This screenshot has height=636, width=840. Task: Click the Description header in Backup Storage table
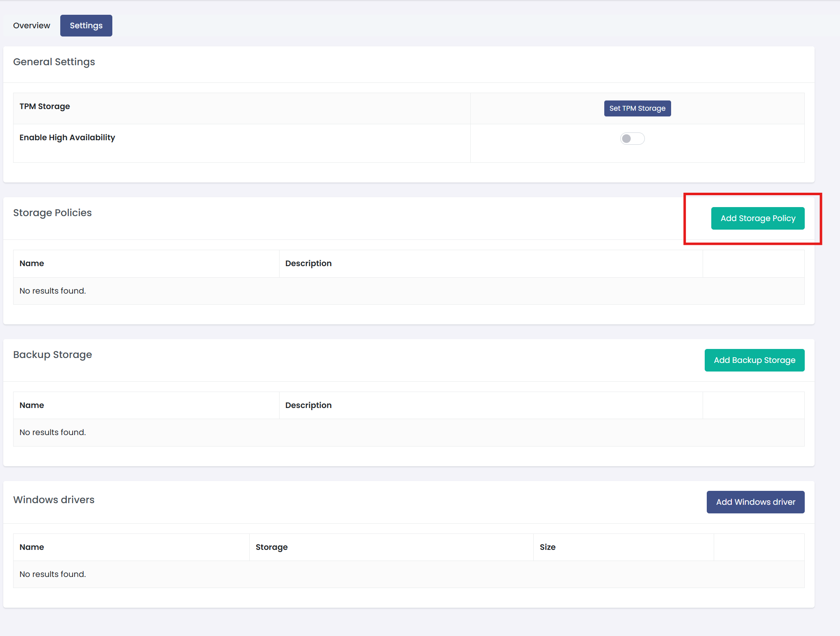pyautogui.click(x=308, y=405)
